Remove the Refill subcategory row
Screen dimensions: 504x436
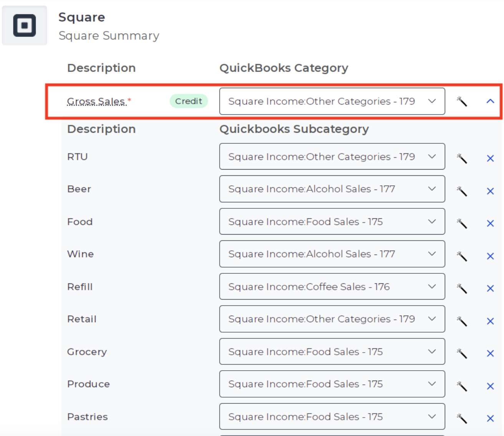(490, 288)
